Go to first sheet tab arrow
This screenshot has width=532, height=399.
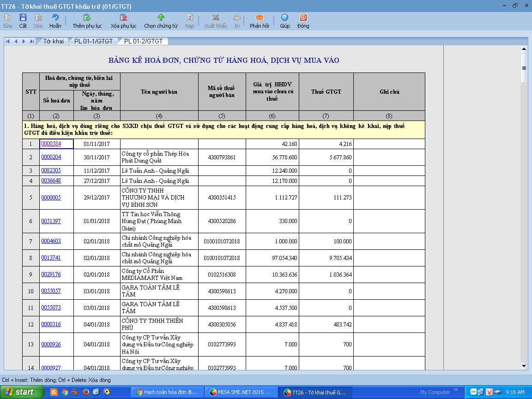coord(8,41)
